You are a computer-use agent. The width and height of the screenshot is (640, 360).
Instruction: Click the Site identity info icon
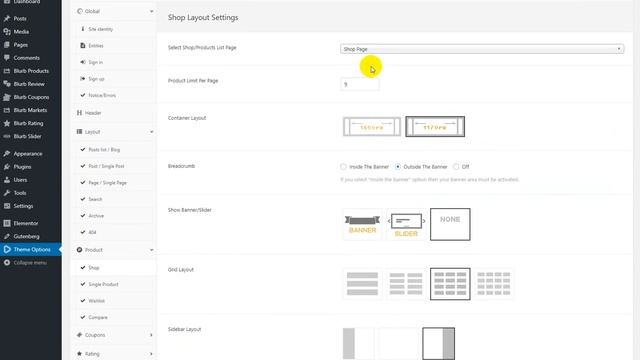point(82,29)
